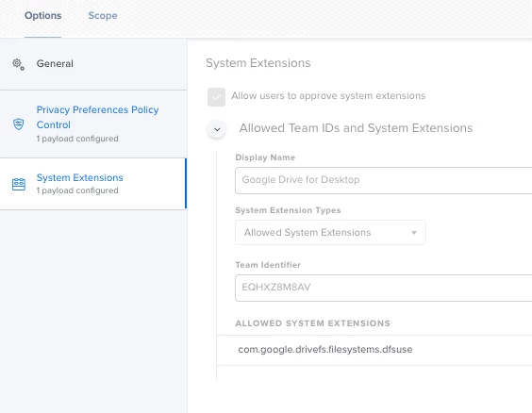Image resolution: width=532 pixels, height=413 pixels.
Task: Click the System Extensions panel heading
Action: coord(258,63)
